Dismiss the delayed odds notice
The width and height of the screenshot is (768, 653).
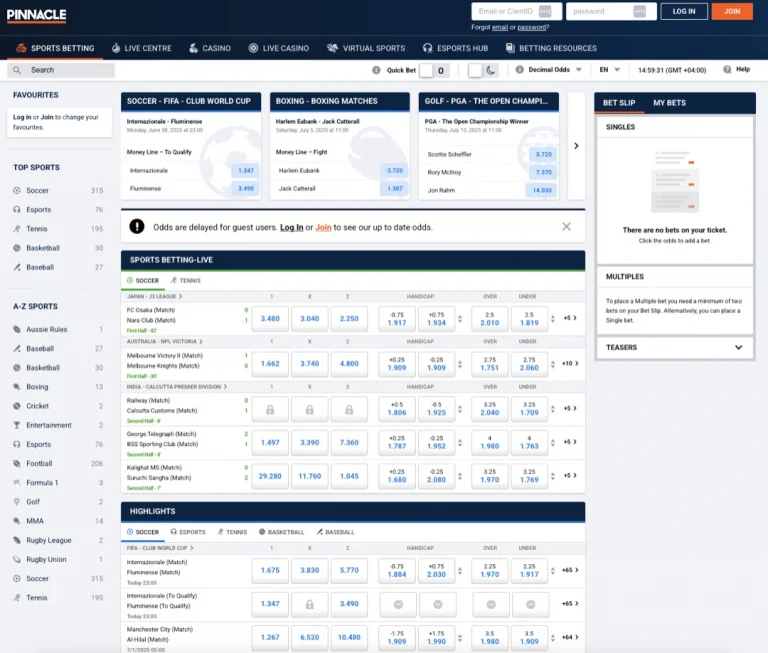point(566,226)
